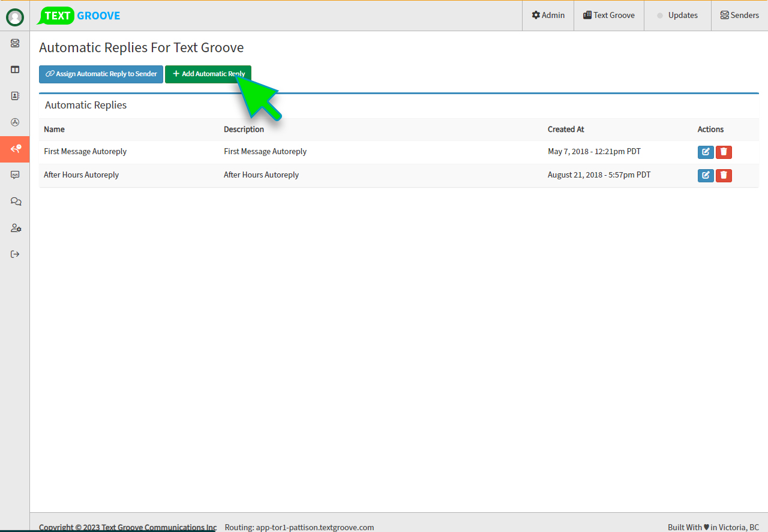Open the message template sidebar icon
The image size is (768, 532).
[15, 175]
